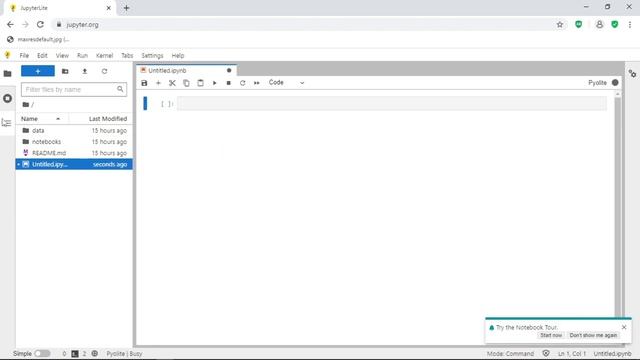Click the terminal count status icon
The image size is (640, 360).
[x=75, y=354]
